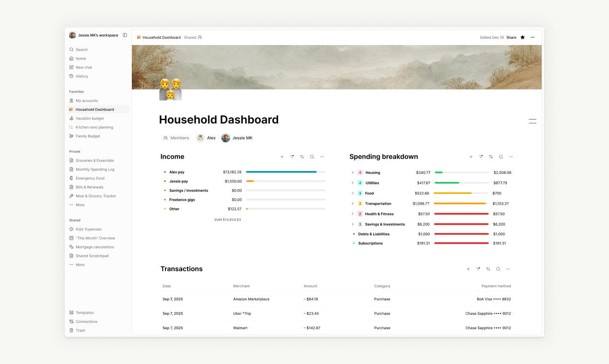Search within Income database
Viewport: 609px width, 364px height.
[x=312, y=157]
